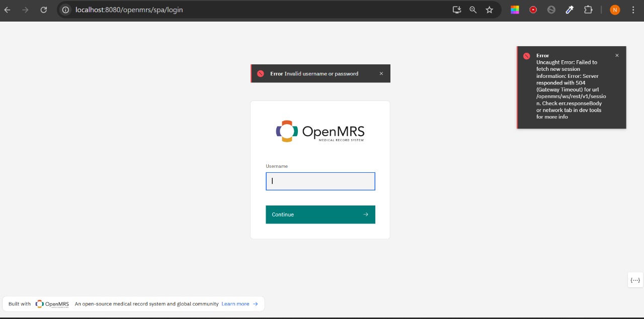Dismiss the Invalid username or password error

point(381,73)
